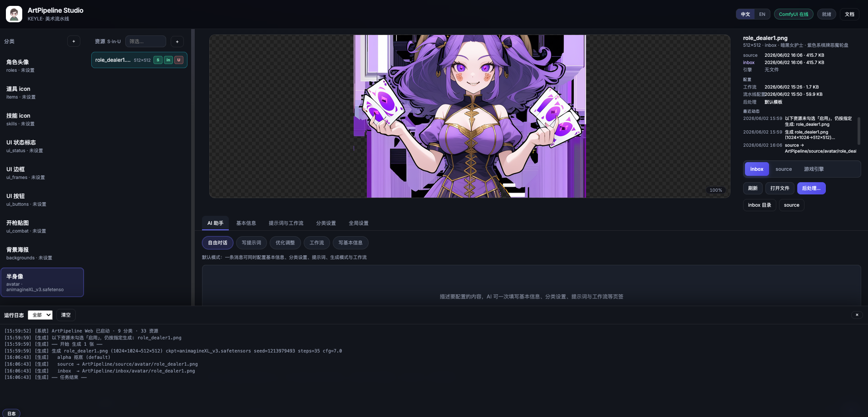Click the 打开文件 button
The width and height of the screenshot is (868, 417).
click(x=779, y=188)
